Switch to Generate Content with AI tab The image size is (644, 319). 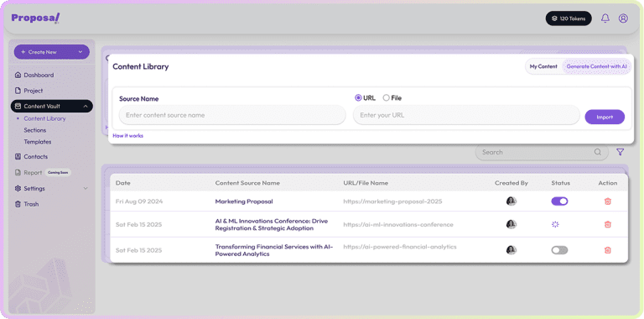click(x=596, y=66)
